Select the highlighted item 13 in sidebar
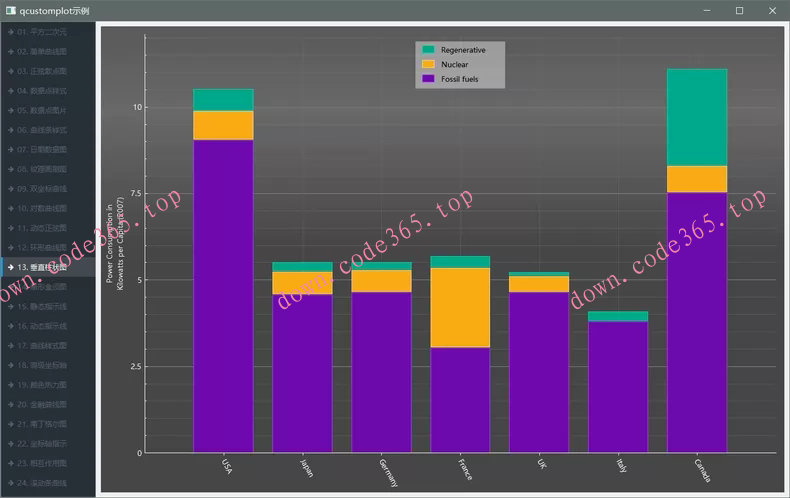The width and height of the screenshot is (790, 498). coord(47,267)
